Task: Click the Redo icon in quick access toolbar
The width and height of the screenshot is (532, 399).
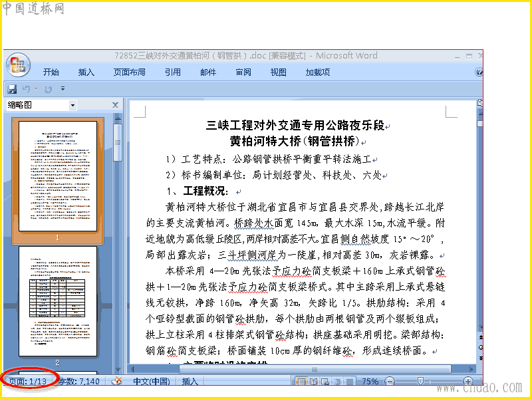Action: (48, 89)
